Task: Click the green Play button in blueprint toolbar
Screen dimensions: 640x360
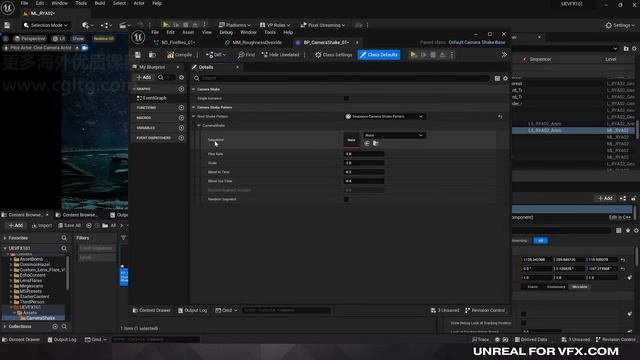Action: [x=413, y=55]
